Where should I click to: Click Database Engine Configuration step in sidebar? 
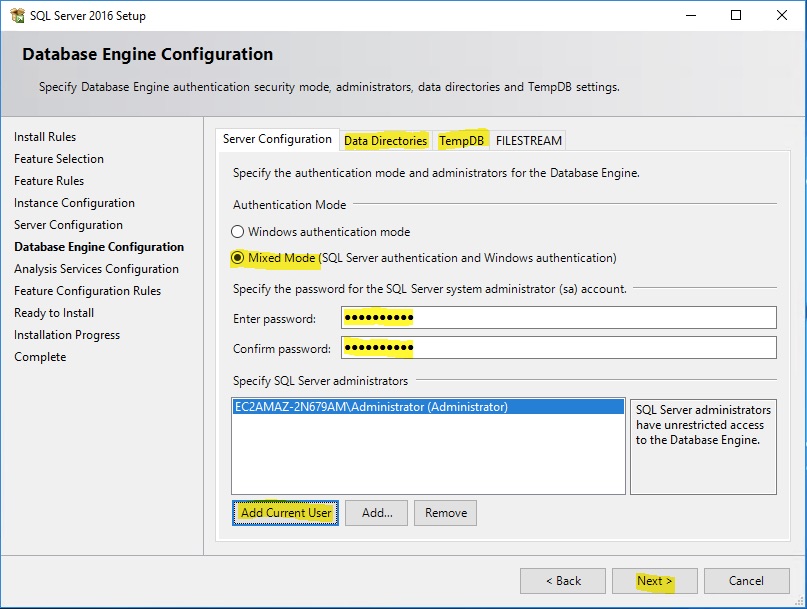tap(99, 247)
